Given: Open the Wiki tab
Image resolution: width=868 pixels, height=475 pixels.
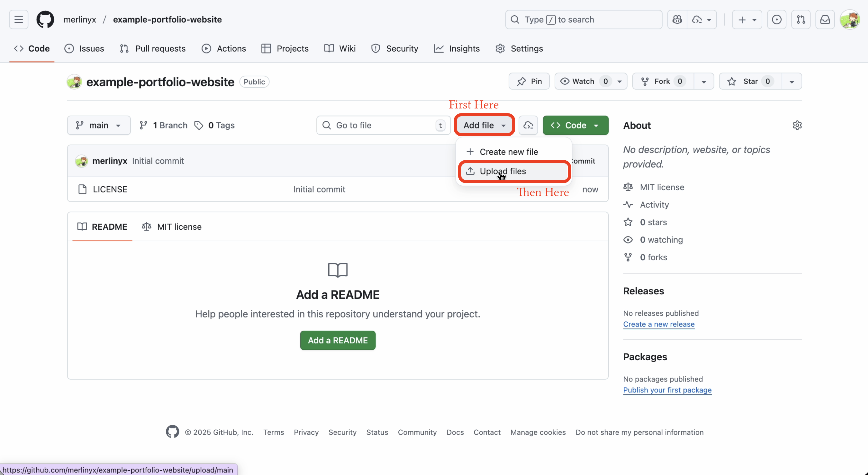Looking at the screenshot, I should click(340, 48).
